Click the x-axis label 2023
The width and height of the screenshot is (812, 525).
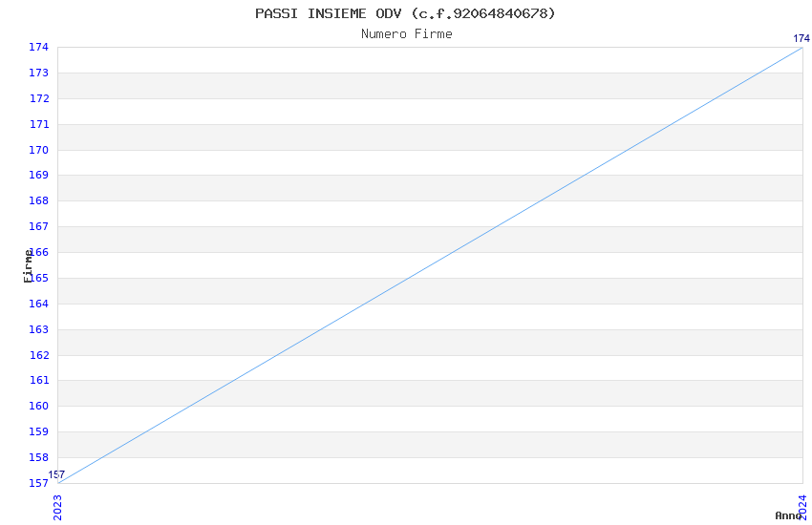click(57, 508)
